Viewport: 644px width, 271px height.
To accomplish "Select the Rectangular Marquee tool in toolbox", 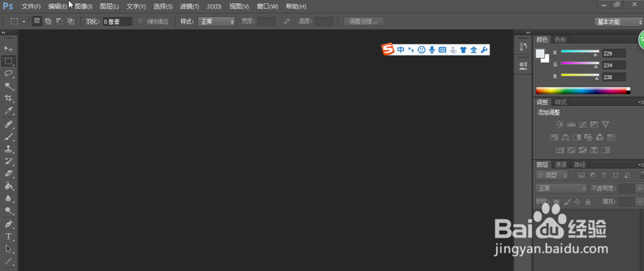I will (x=8, y=61).
